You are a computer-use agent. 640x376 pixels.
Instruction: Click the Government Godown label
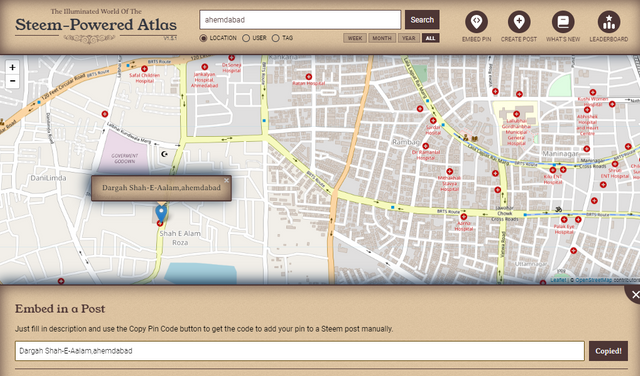point(124,158)
